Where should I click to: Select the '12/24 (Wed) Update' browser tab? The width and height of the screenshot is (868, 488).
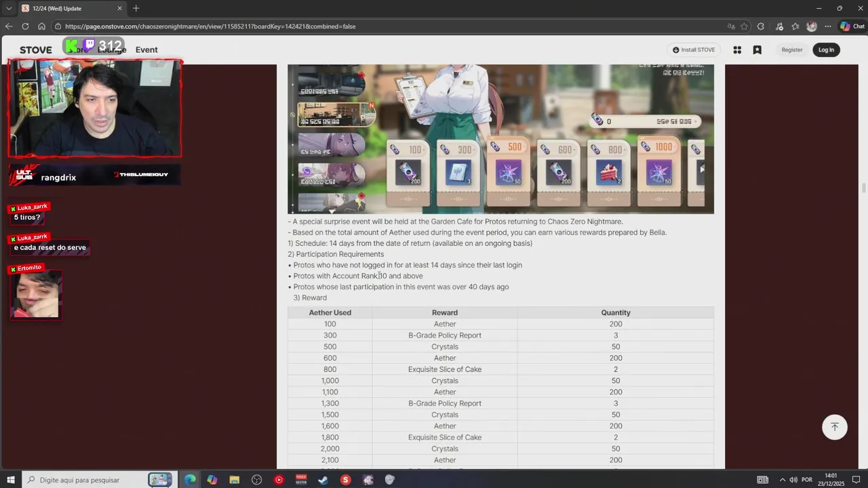click(x=71, y=8)
